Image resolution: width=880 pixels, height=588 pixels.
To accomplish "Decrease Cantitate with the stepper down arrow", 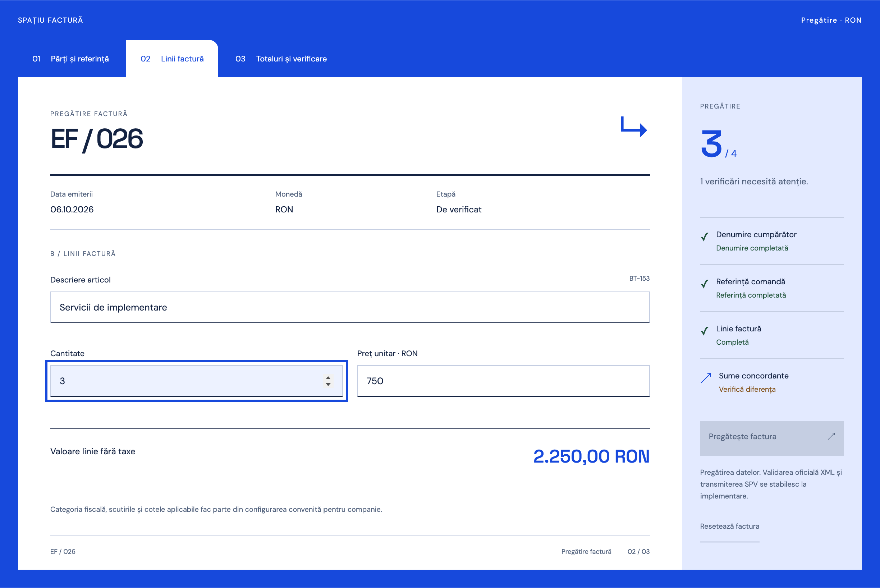I will (328, 384).
